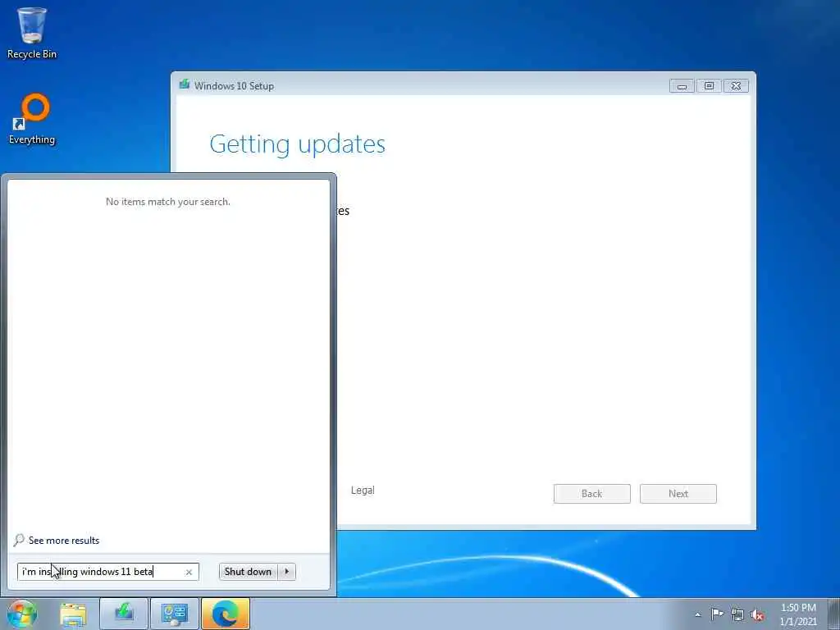840x630 pixels.
Task: Click the Show desktop strip
Action: point(834,614)
